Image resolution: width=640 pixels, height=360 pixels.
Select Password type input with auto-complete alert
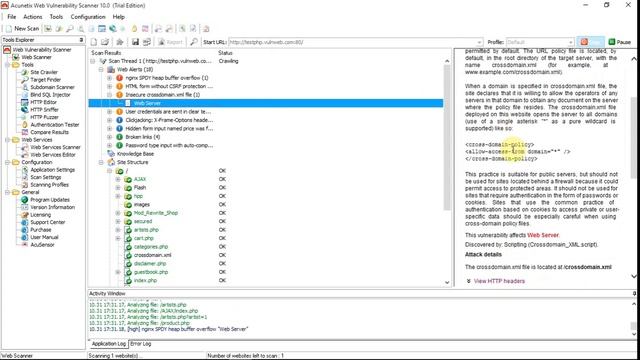pos(169,145)
